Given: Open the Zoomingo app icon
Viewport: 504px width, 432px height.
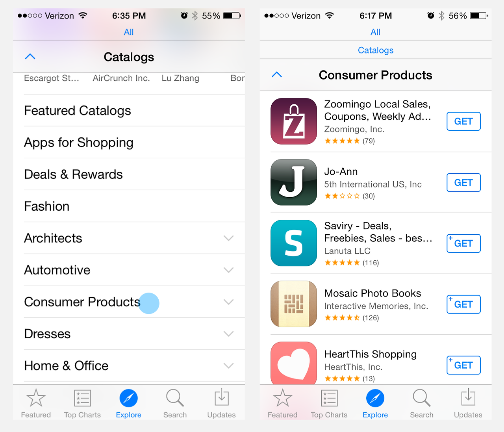Looking at the screenshot, I should (x=294, y=121).
